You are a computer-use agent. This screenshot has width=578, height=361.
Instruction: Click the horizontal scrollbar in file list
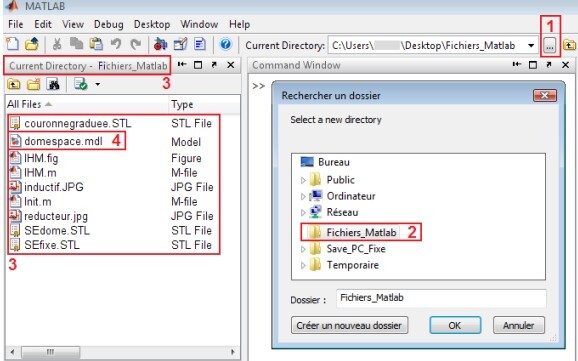[51, 352]
